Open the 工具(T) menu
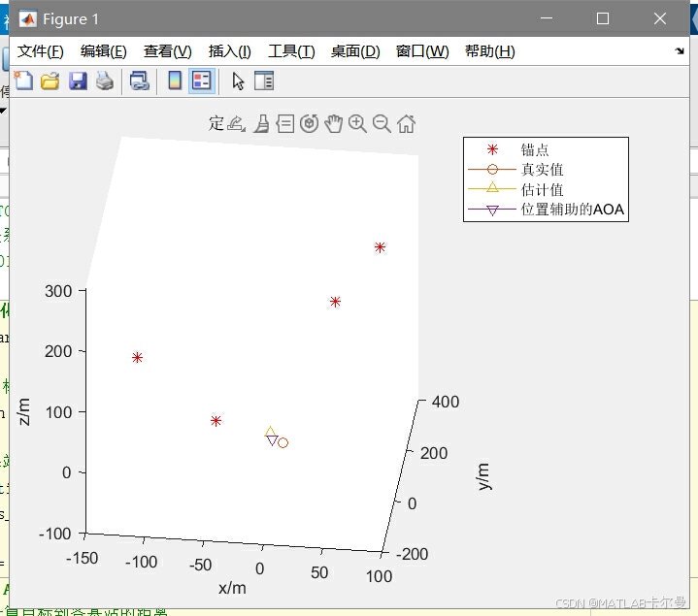Viewport: 698px width, 616px height. tap(291, 51)
